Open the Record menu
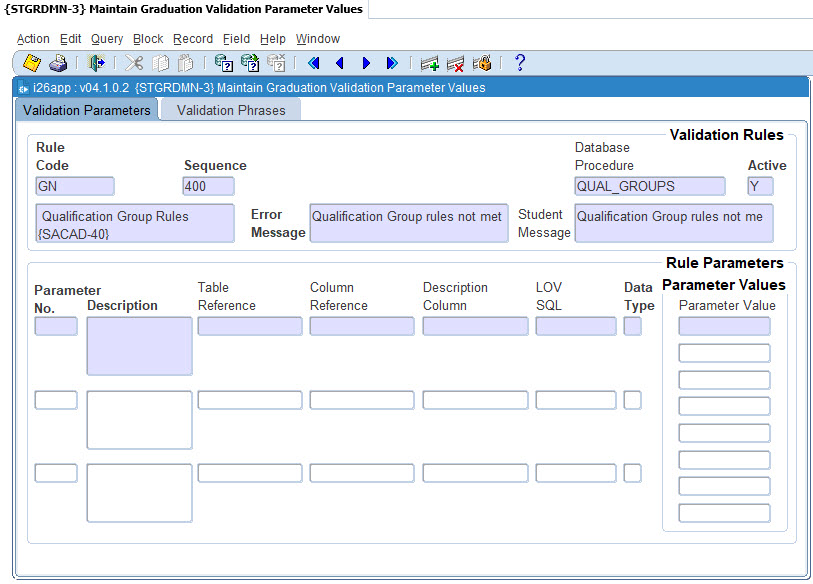 [193, 39]
